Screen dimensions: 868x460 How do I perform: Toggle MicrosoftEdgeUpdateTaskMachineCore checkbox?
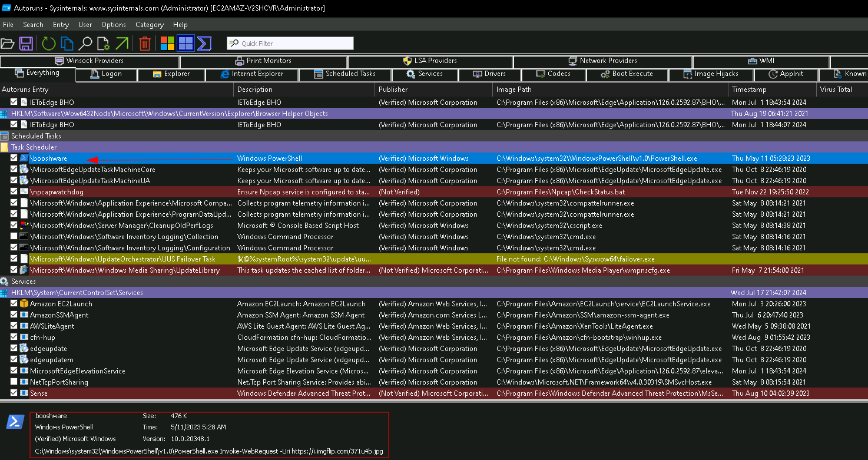[x=14, y=170]
